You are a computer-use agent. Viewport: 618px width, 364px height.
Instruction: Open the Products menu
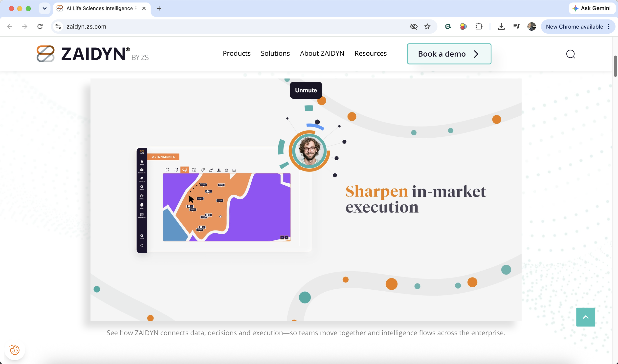click(x=237, y=53)
